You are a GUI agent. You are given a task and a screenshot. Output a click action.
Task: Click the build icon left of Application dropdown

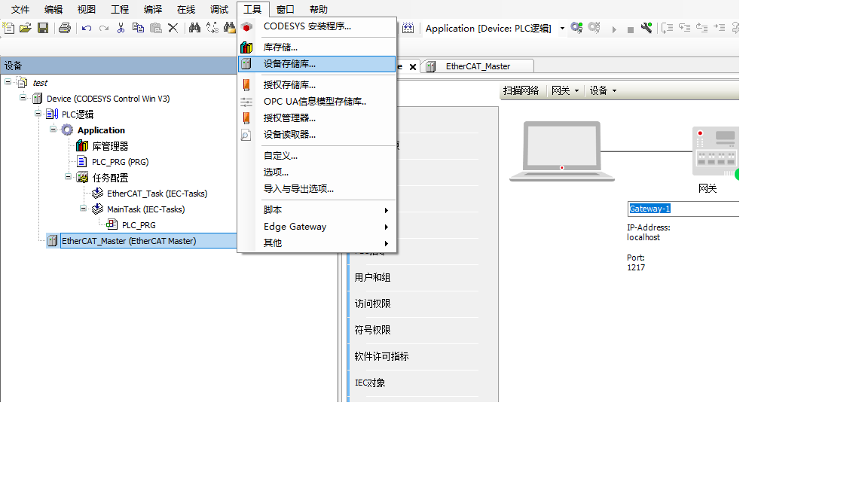(408, 28)
